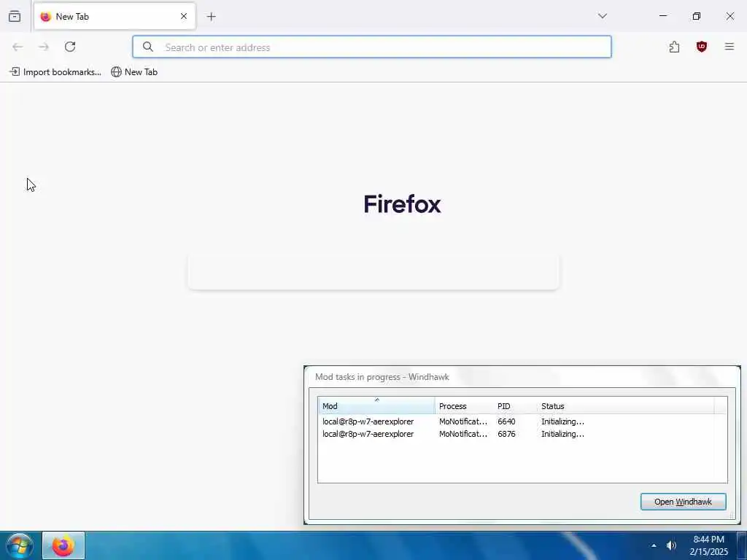747x560 pixels.
Task: Open the volume speaker tray icon
Action: point(671,545)
